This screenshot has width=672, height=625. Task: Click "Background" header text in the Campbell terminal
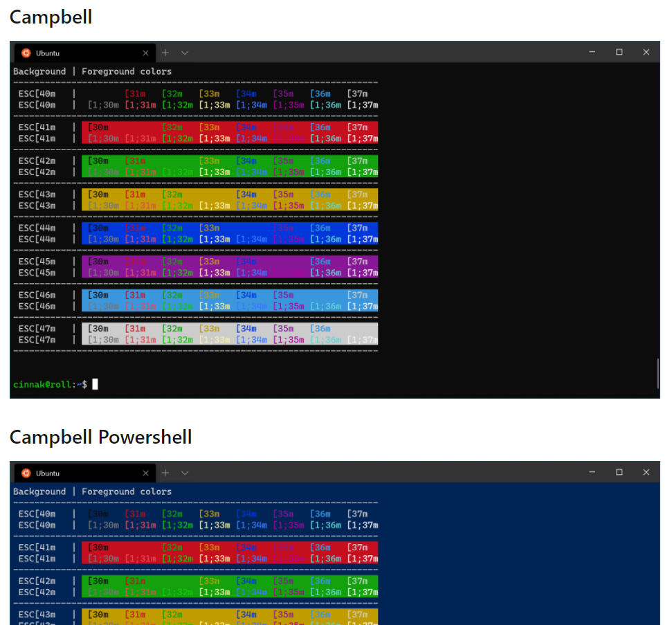tap(39, 71)
